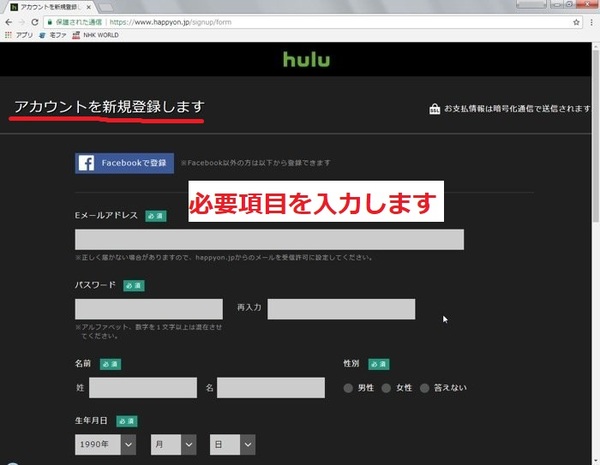Open the 日 day dropdown
This screenshot has width=600, height=465.
(x=232, y=444)
